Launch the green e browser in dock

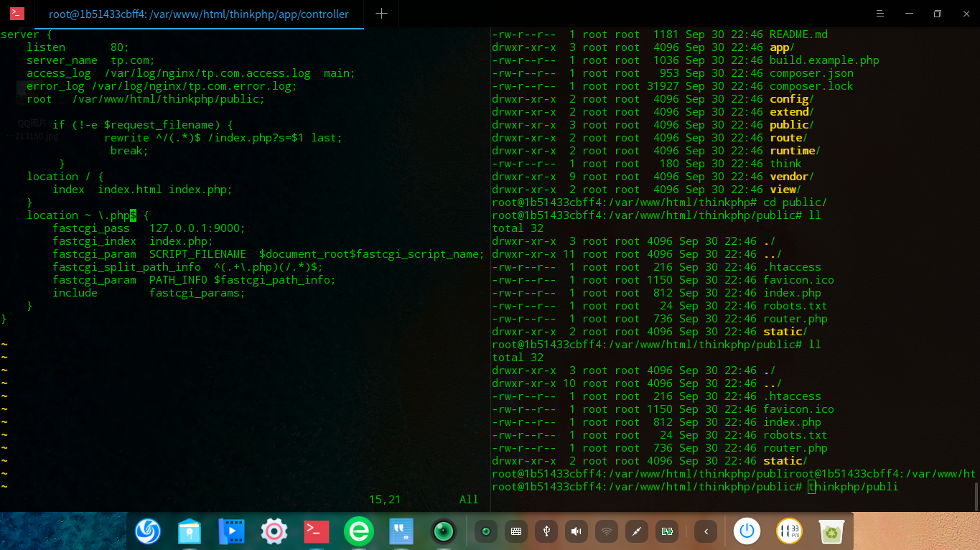click(x=358, y=531)
